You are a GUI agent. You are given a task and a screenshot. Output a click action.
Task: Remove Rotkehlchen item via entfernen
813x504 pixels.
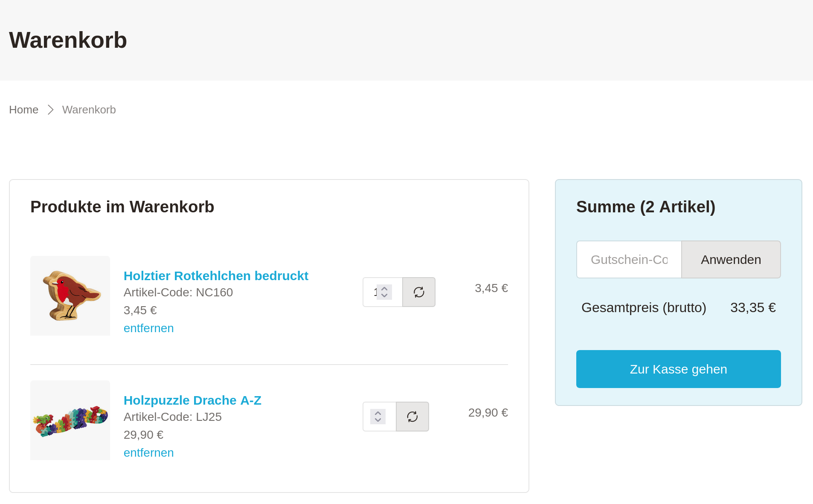pos(148,328)
